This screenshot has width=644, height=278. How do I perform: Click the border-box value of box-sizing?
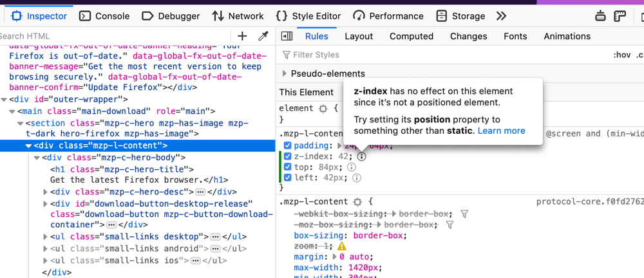(x=379, y=236)
